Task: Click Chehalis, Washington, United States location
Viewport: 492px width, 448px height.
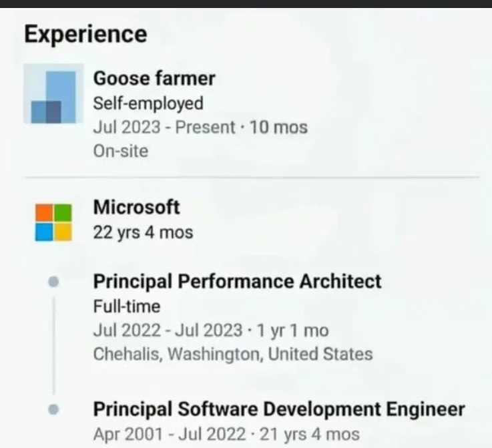Action: (x=232, y=354)
